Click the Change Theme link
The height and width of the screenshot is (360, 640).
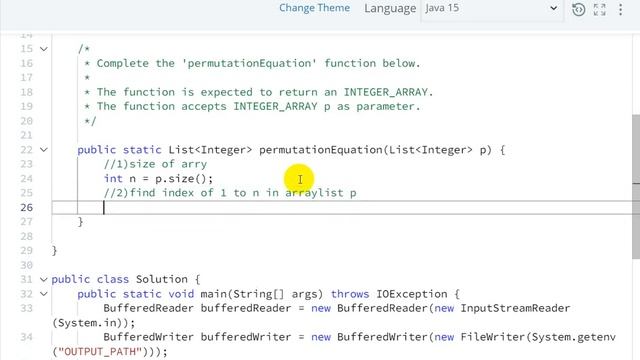tap(314, 8)
